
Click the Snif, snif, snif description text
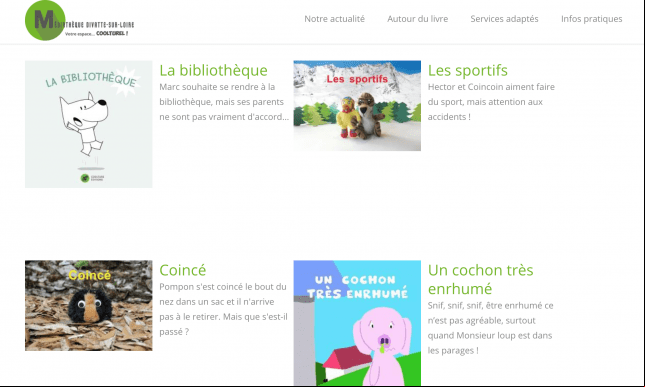[x=491, y=328]
